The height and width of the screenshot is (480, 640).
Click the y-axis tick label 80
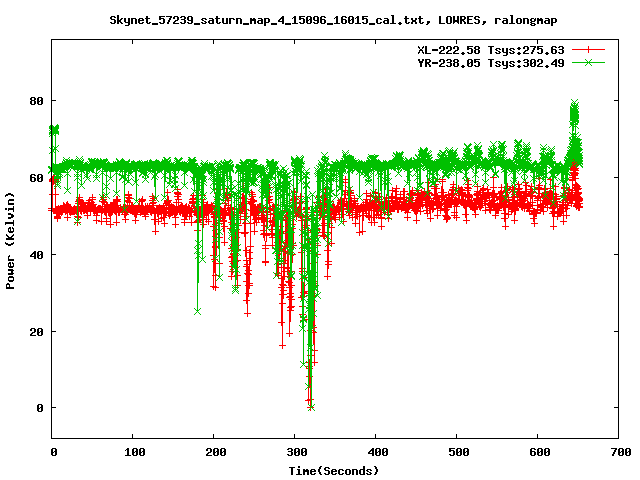pyautogui.click(x=36, y=101)
